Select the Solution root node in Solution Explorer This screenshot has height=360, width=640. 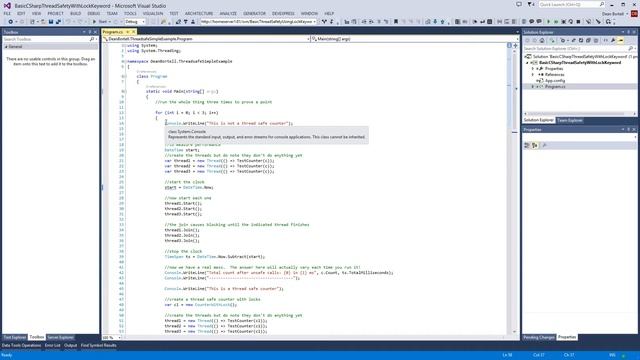[x=579, y=57]
